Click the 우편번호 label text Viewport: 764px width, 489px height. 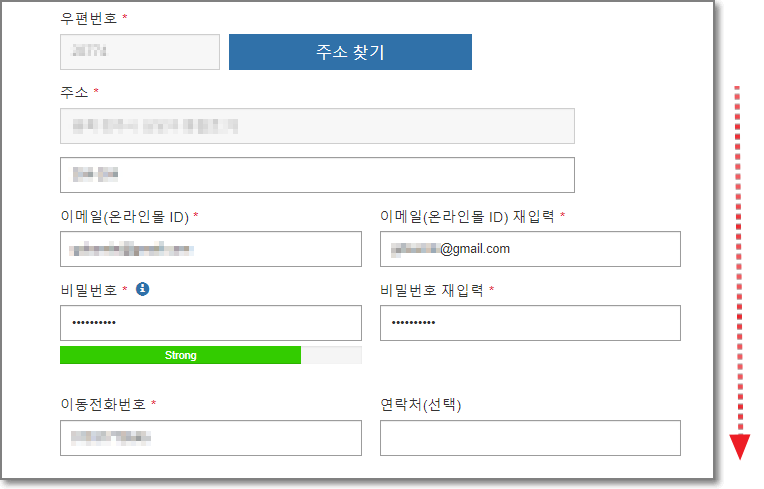pos(89,19)
